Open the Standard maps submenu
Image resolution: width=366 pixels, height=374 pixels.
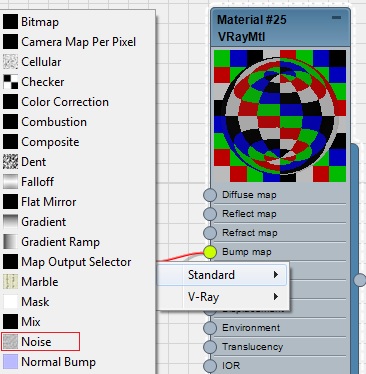click(222, 275)
